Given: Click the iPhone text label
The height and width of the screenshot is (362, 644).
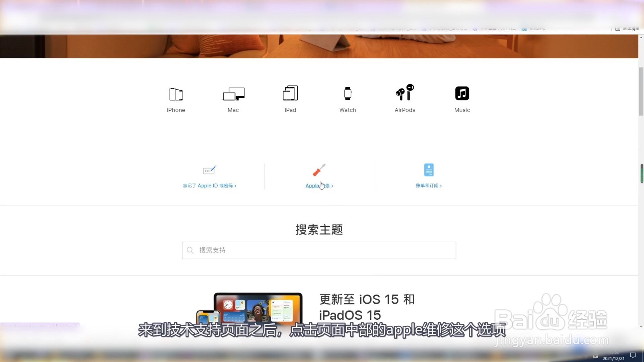Looking at the screenshot, I should tap(176, 110).
